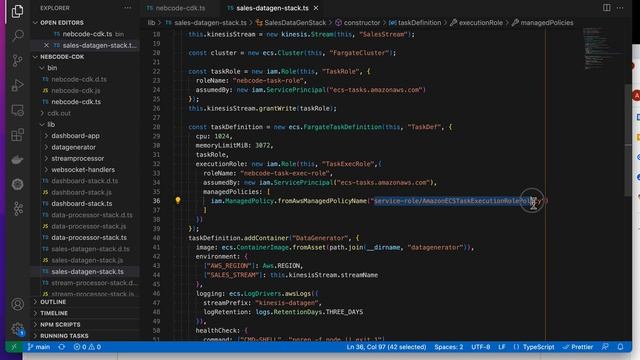Screen dimensions: 640x360
Task: Open feedback icon in status bar
Action: pos(605,347)
